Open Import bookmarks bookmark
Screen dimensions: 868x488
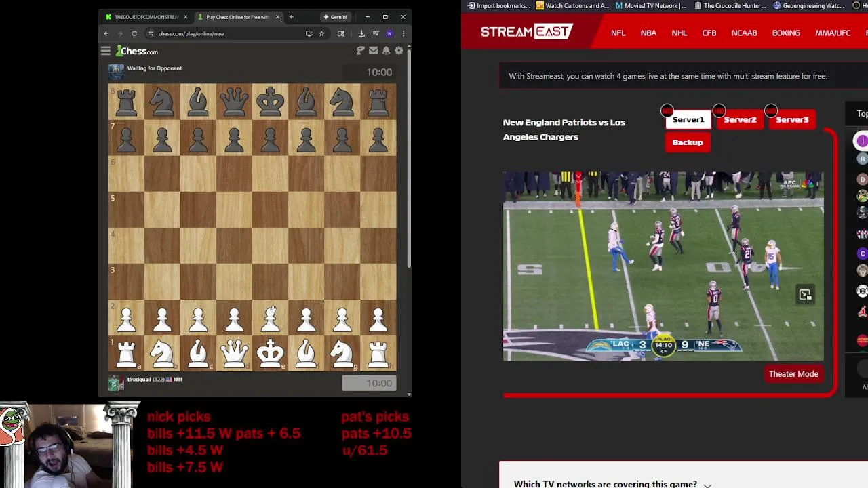coord(498,5)
